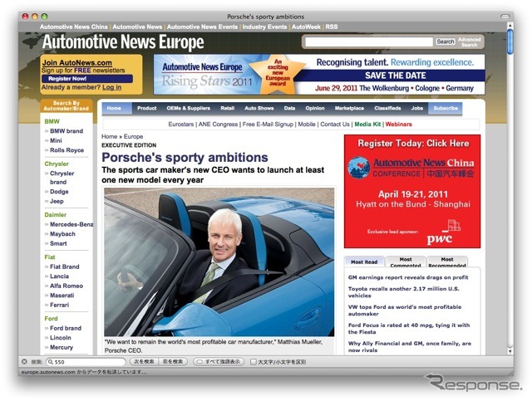
Task: Select Lincoln in the brand sidebar
Action: point(61,338)
